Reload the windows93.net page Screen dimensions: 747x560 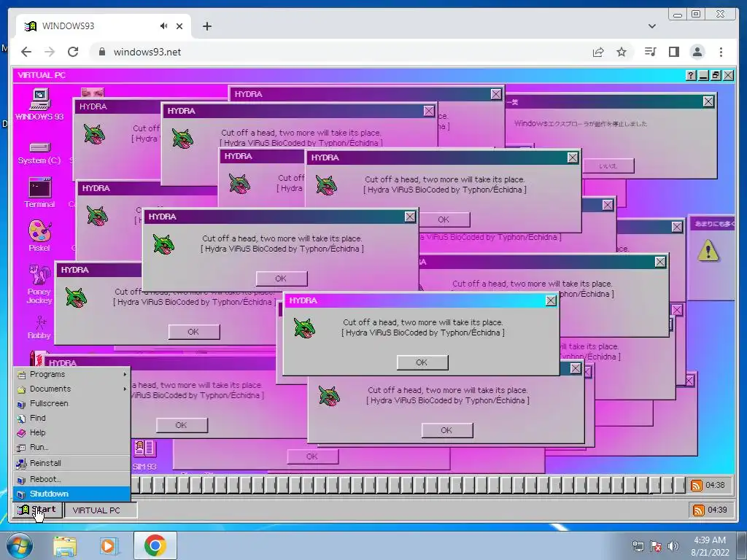pos(73,52)
